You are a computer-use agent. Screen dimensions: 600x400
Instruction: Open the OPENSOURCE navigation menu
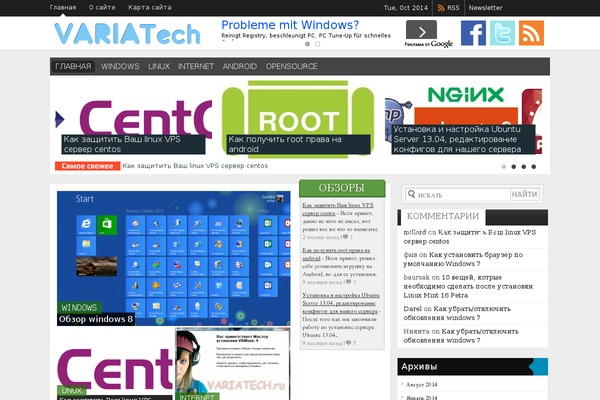pos(292,66)
